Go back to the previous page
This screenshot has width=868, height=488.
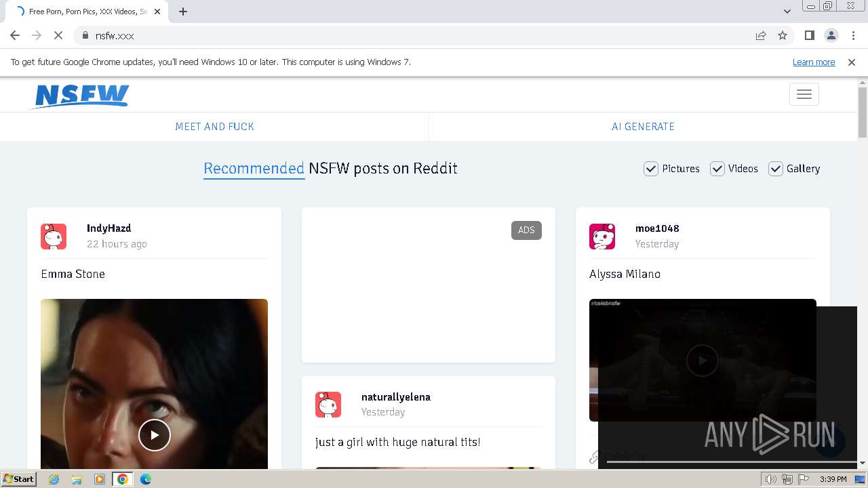pos(15,35)
